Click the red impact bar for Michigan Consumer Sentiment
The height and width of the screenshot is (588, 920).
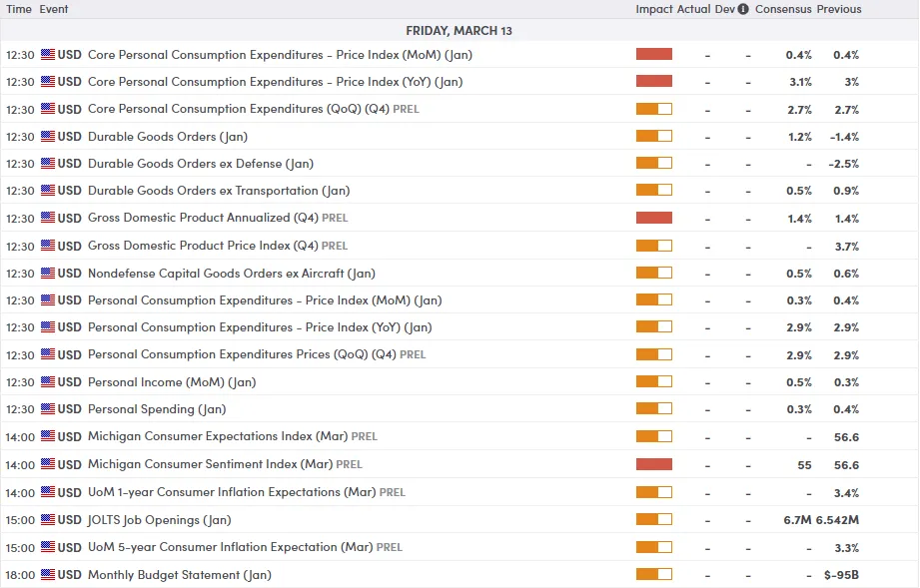click(x=653, y=464)
